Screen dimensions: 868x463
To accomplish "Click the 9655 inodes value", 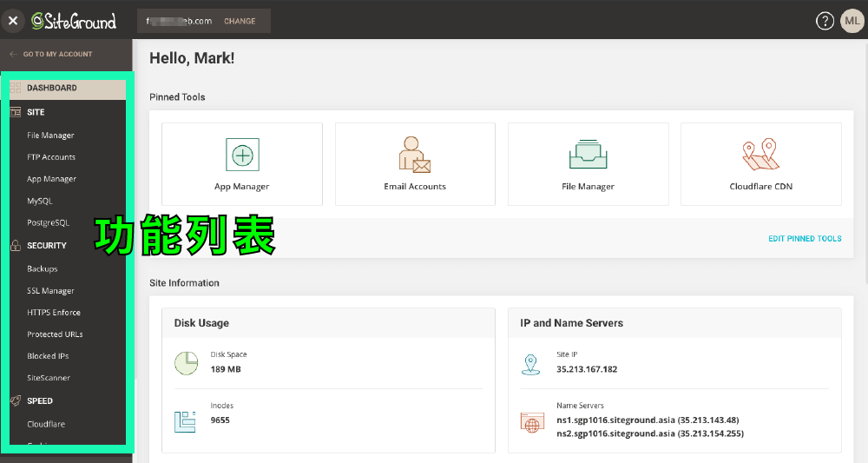I will [220, 420].
